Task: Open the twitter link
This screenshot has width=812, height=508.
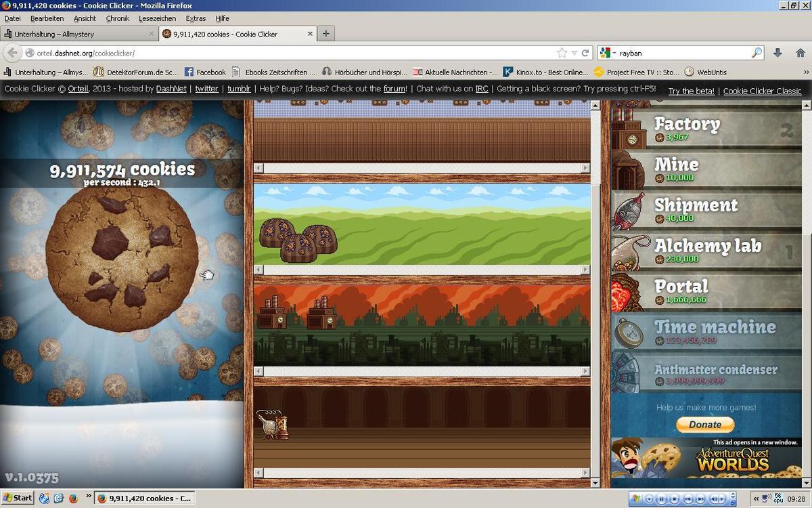Action: [206, 89]
